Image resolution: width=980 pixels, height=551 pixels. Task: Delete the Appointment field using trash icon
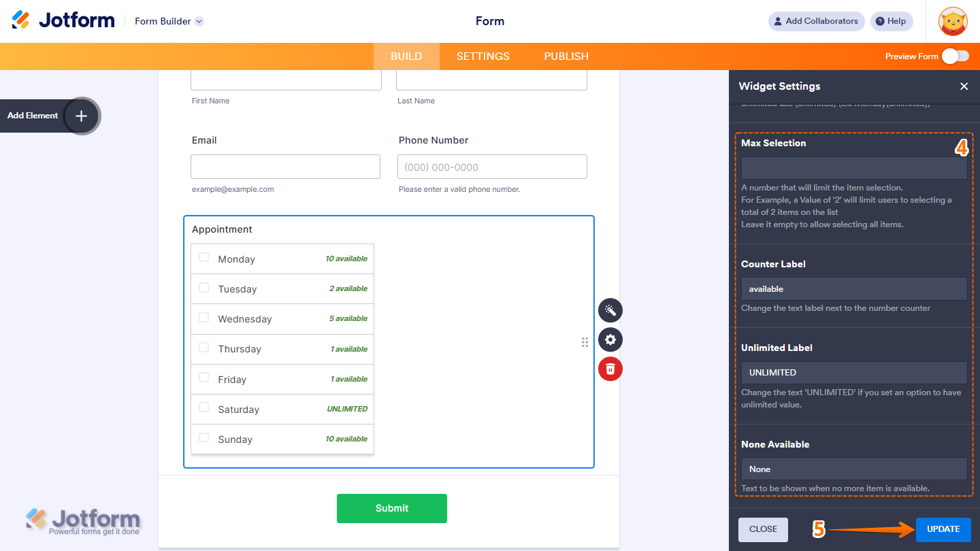(x=610, y=369)
